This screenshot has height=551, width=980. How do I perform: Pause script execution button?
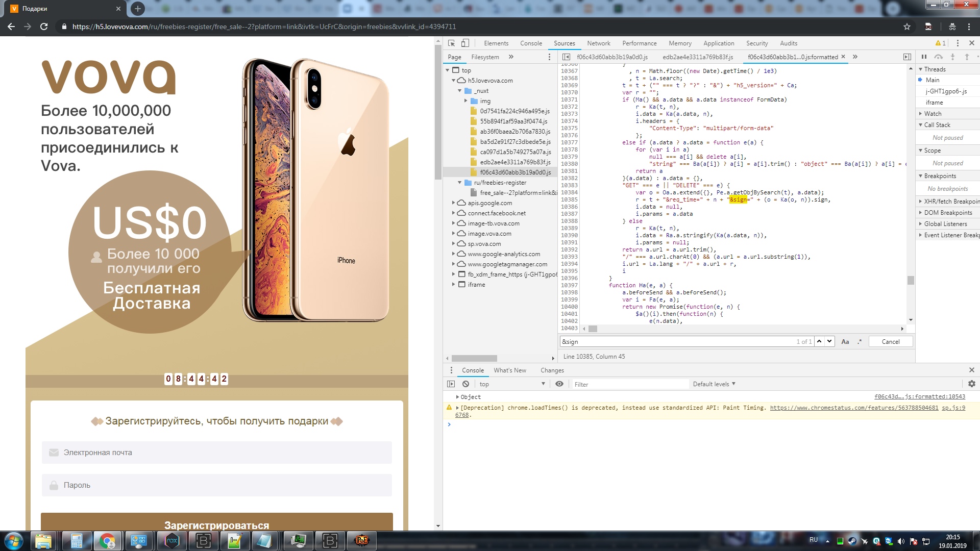(x=924, y=57)
